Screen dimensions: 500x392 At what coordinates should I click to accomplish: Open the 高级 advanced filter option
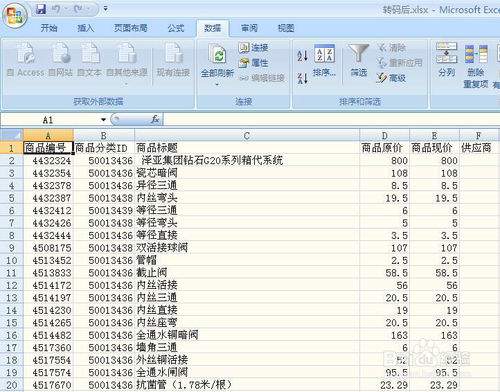point(391,78)
